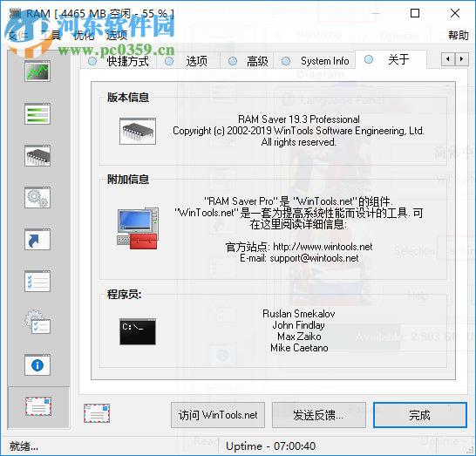Switch to the System Info tab
Image resolution: width=476 pixels, height=456 pixels.
coord(315,61)
